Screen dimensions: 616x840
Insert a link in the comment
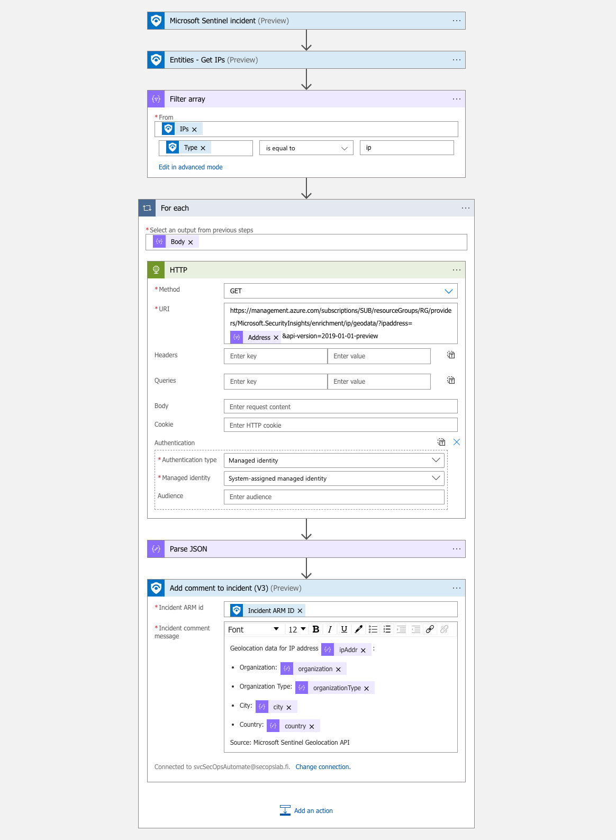coord(430,629)
